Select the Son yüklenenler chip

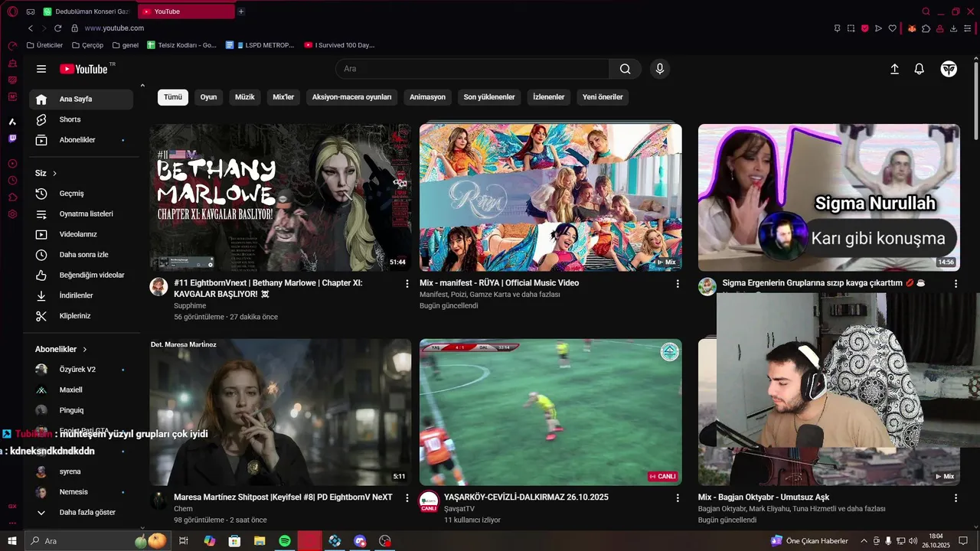click(x=489, y=97)
